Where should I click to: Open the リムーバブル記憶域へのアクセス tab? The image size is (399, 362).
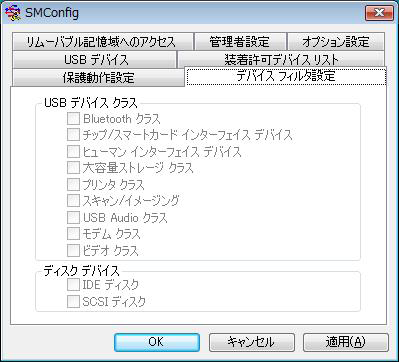(102, 42)
